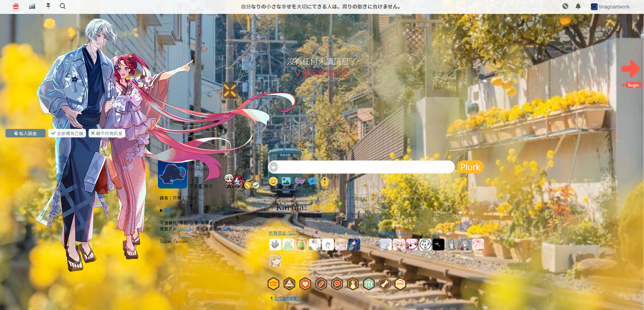Viewport: 644px width, 310px height.
Task: Click the Karma 100 badge
Action: (x=273, y=284)
